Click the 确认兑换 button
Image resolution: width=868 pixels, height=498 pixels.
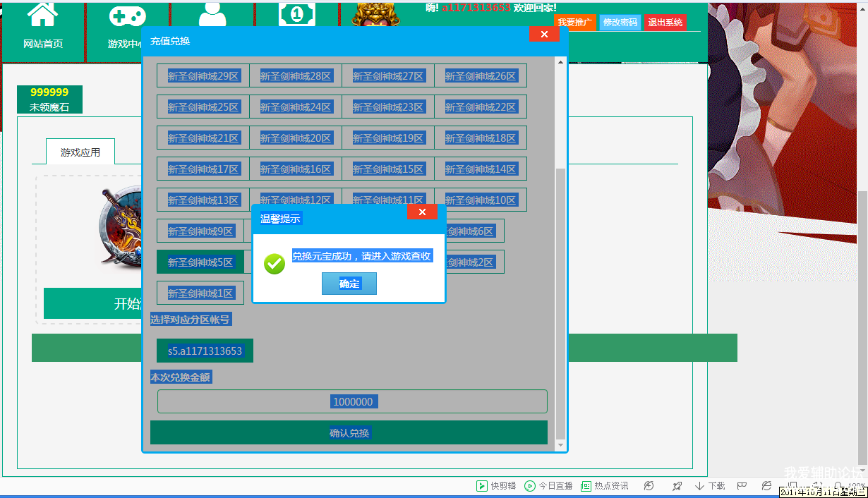[x=349, y=433]
